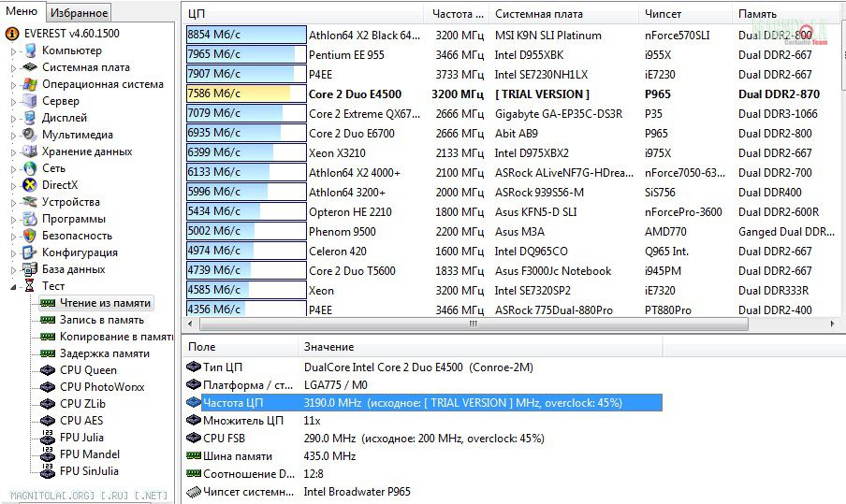Expand the Системная плата node arrow
This screenshot has width=846, height=504.
coord(13,68)
